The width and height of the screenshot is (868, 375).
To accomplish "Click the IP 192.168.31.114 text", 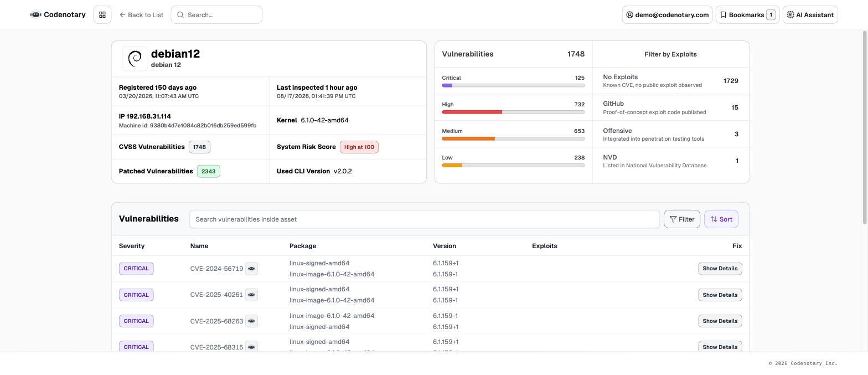I will (x=145, y=116).
